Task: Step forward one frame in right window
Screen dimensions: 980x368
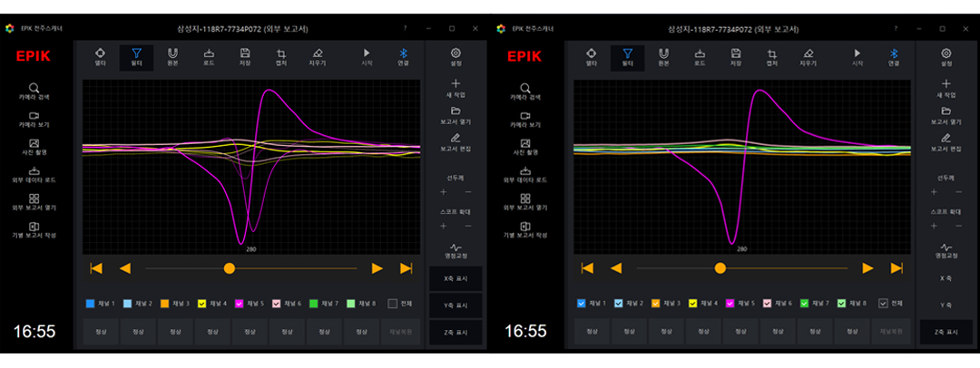Action: (x=867, y=268)
